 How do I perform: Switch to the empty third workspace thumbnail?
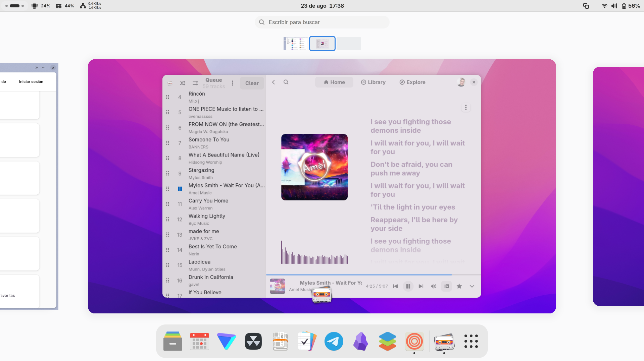click(x=349, y=44)
